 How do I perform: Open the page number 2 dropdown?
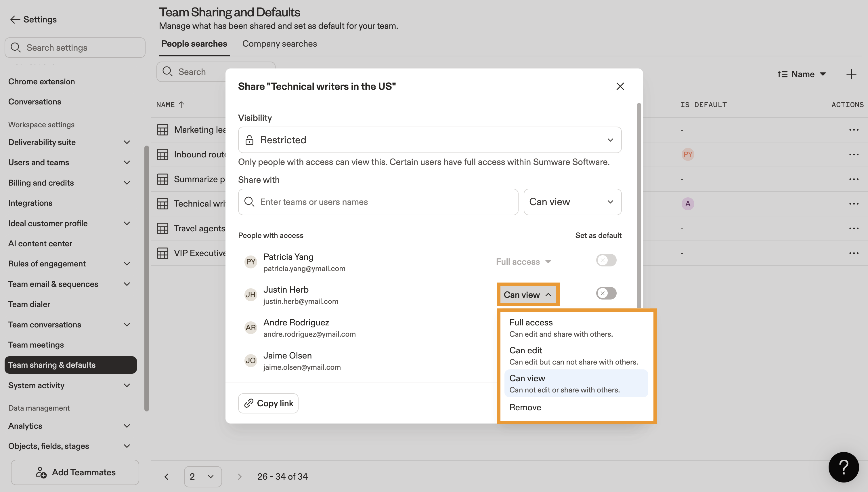pyautogui.click(x=203, y=476)
